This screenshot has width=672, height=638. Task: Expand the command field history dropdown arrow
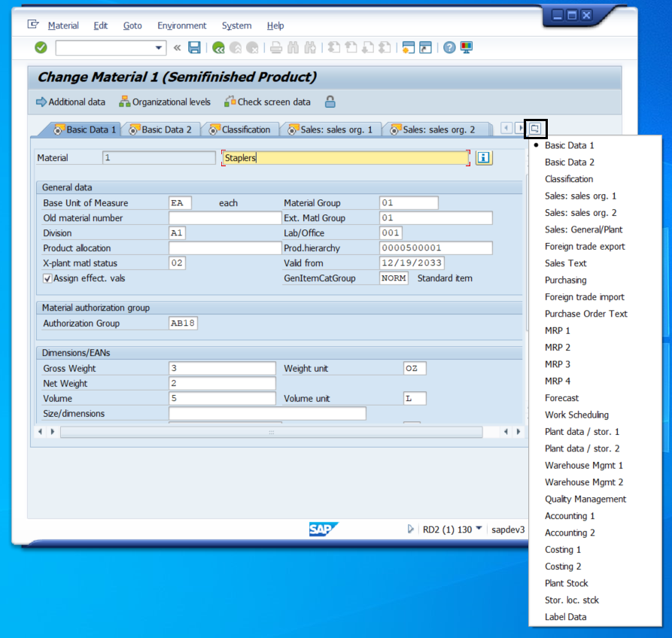point(159,47)
